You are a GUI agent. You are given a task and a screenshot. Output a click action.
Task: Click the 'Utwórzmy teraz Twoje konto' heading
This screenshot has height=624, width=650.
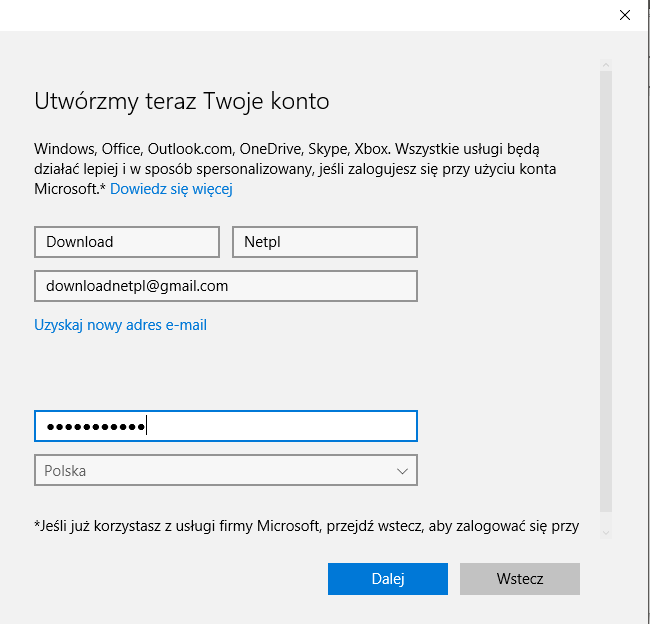181,101
